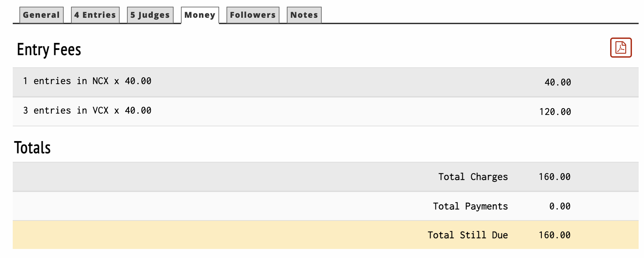The image size is (644, 258).
Task: Open the Notes tab
Action: tap(304, 15)
